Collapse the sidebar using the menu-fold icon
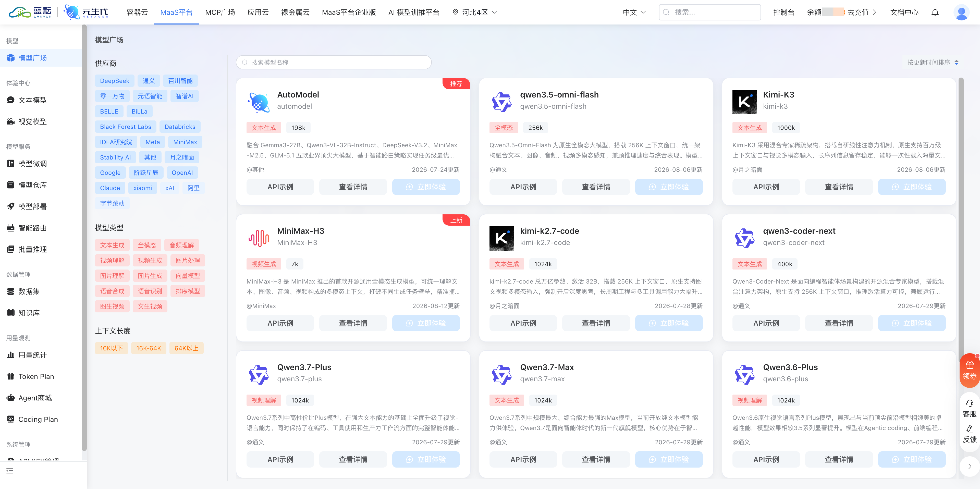Viewport: 980px width, 489px height. pyautogui.click(x=10, y=471)
